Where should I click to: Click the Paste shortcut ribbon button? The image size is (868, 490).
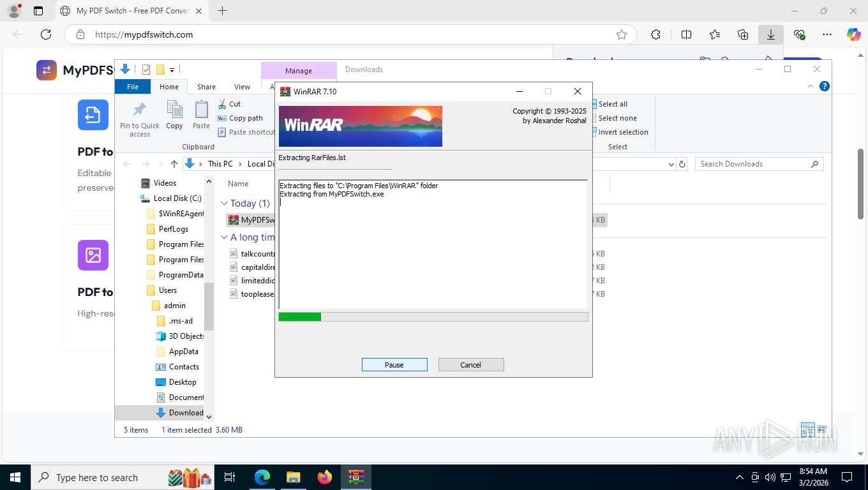click(246, 132)
